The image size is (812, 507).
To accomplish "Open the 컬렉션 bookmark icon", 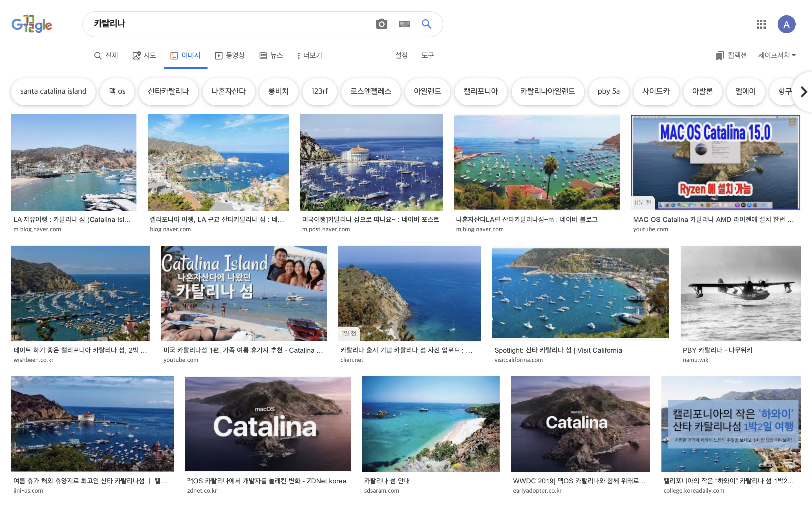I will coord(720,56).
